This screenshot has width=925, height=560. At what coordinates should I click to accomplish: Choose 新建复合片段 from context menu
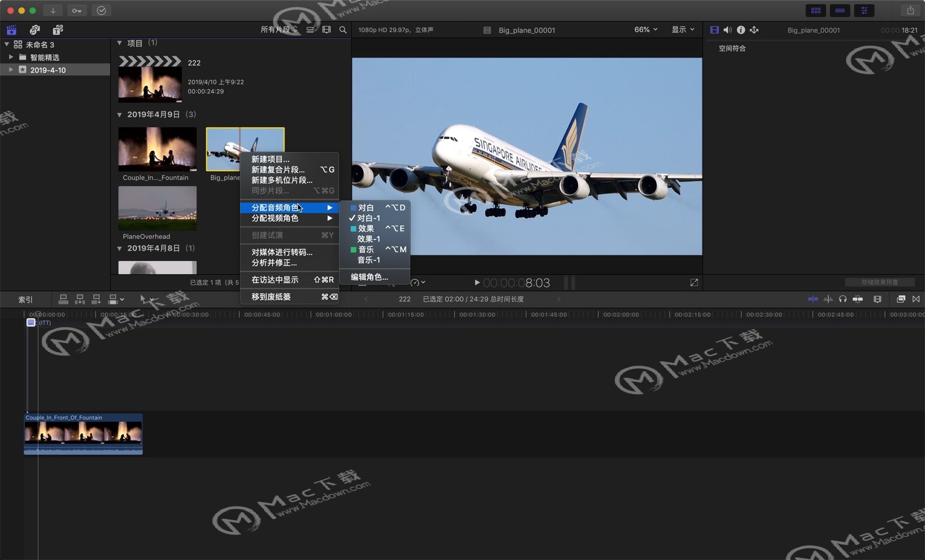click(x=290, y=170)
